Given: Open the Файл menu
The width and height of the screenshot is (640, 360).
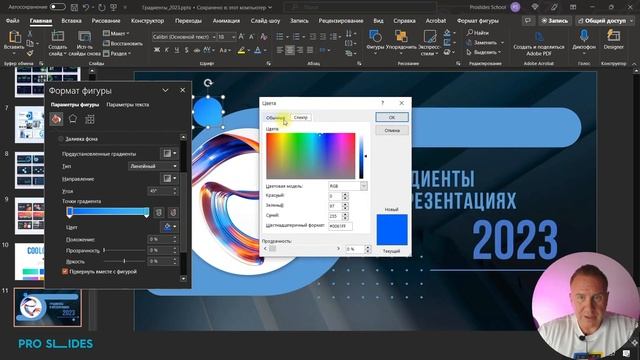Looking at the screenshot, I should point(13,20).
